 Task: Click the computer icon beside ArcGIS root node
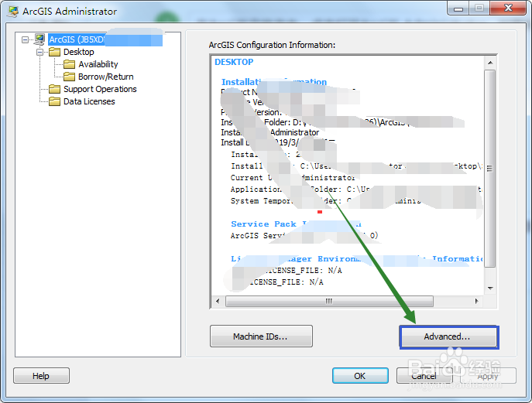click(39, 39)
